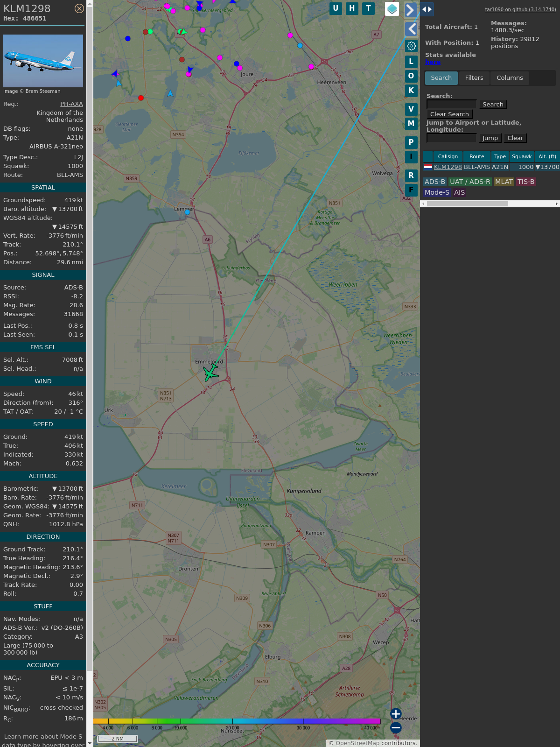Open tar1090 on github link
This screenshot has height=747, width=560.
click(x=520, y=9)
